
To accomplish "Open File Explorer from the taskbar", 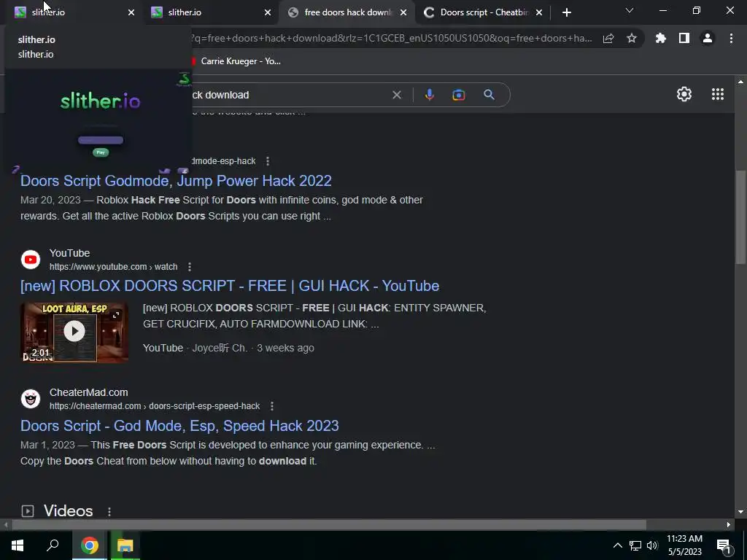I will (125, 545).
